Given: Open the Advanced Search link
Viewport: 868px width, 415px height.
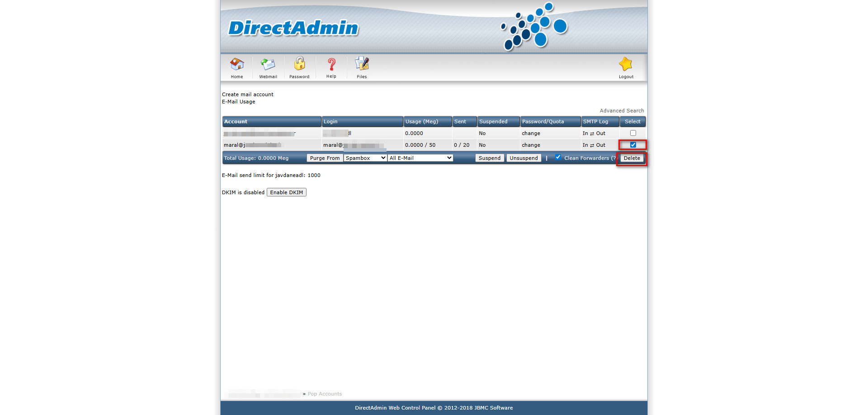Looking at the screenshot, I should [622, 111].
